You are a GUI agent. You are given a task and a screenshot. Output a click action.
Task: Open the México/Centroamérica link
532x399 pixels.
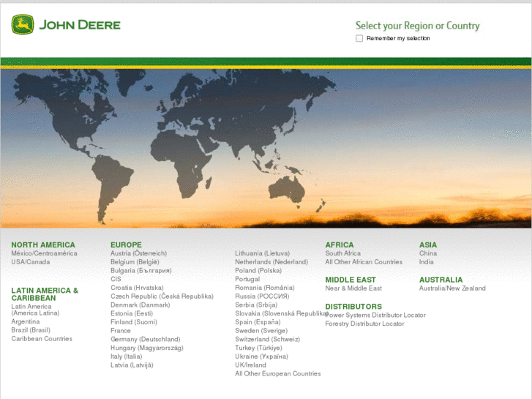(44, 253)
